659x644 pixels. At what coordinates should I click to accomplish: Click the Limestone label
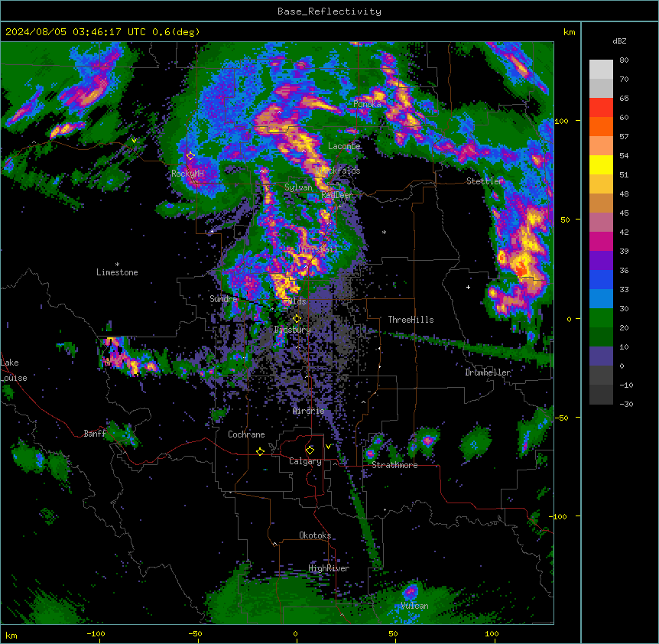pos(117,272)
